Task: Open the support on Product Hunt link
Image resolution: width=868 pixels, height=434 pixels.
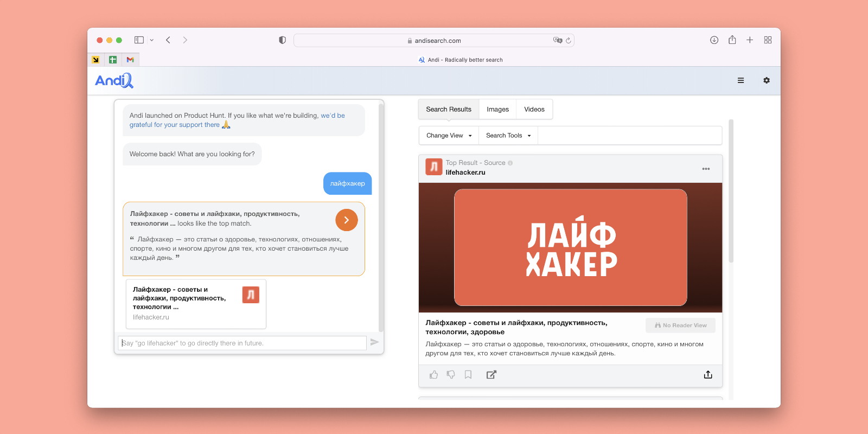Action: click(237, 120)
